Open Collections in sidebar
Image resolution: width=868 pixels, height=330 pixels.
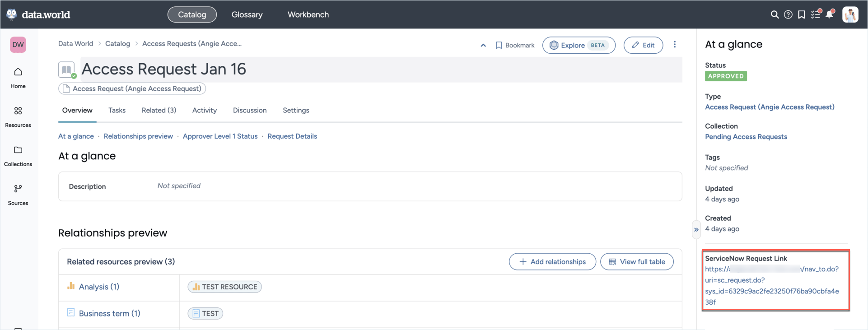pos(18,156)
